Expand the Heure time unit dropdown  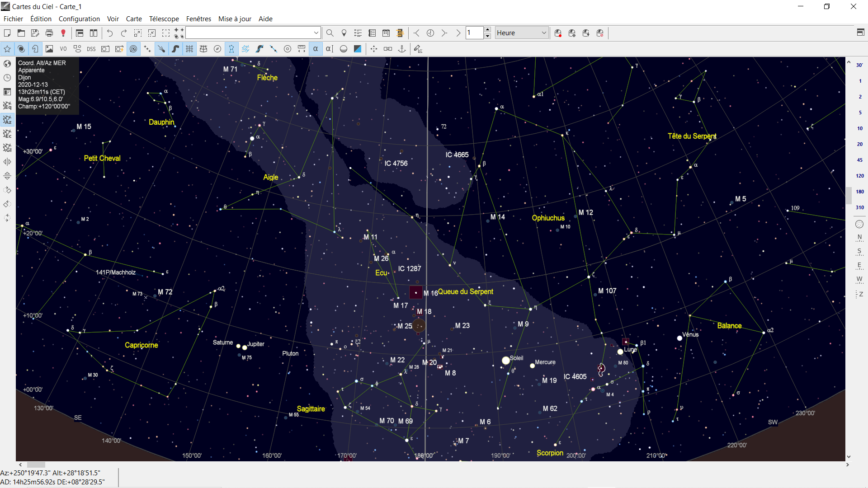pos(544,33)
